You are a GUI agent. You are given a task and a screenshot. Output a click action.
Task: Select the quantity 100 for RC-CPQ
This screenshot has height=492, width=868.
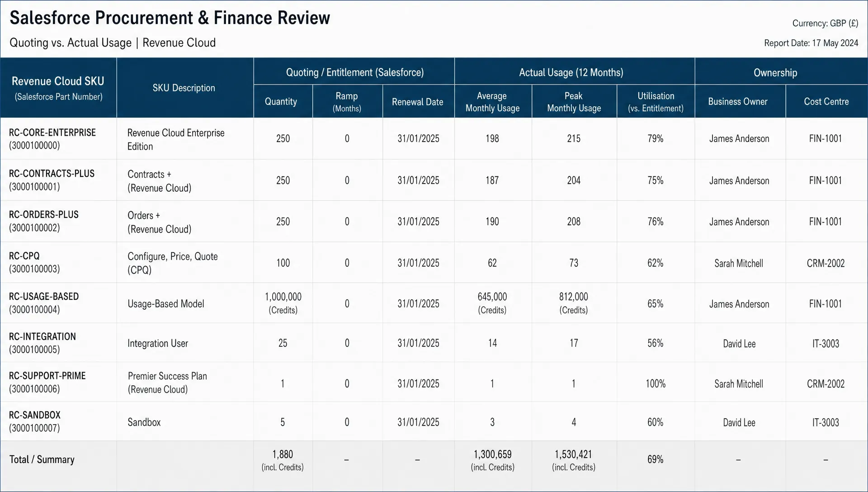coord(283,263)
